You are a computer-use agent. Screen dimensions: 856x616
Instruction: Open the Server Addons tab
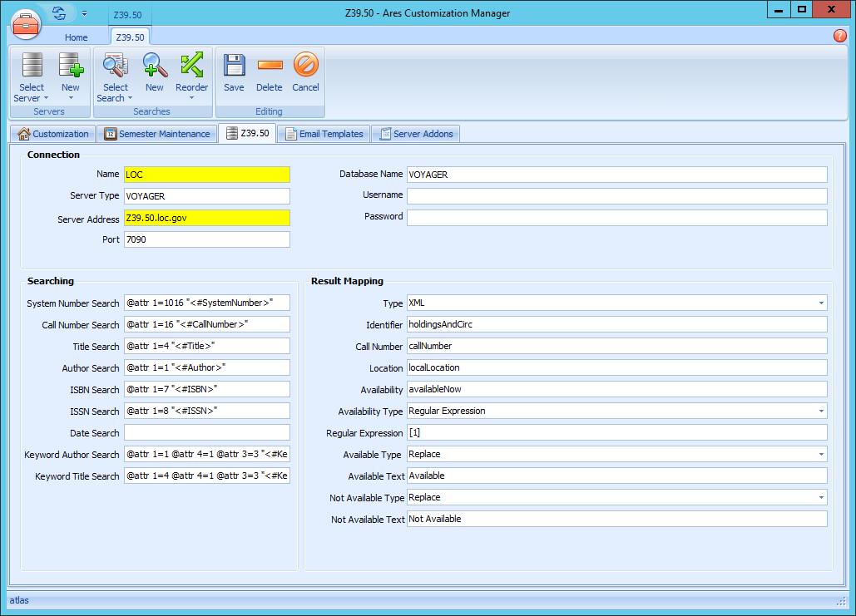pyautogui.click(x=415, y=133)
